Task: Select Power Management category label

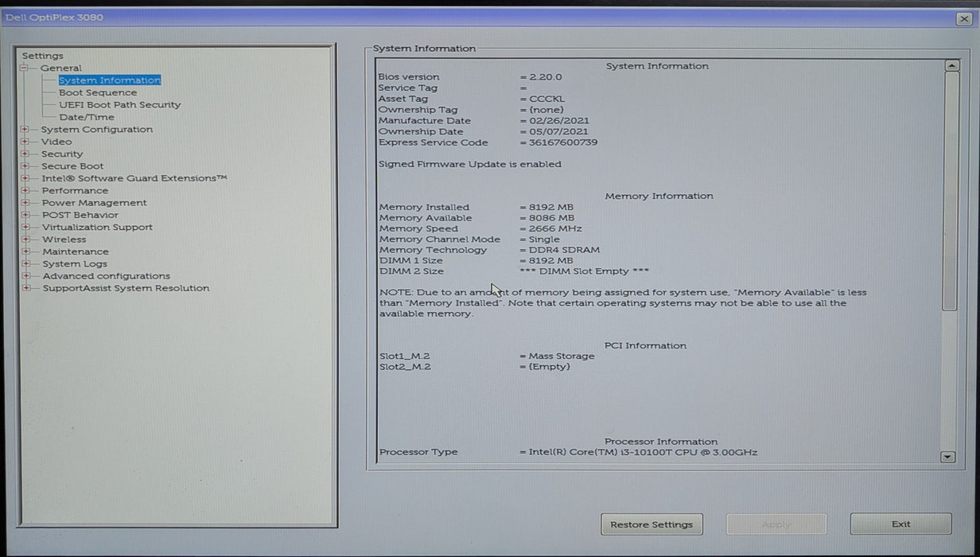Action: [x=95, y=203]
